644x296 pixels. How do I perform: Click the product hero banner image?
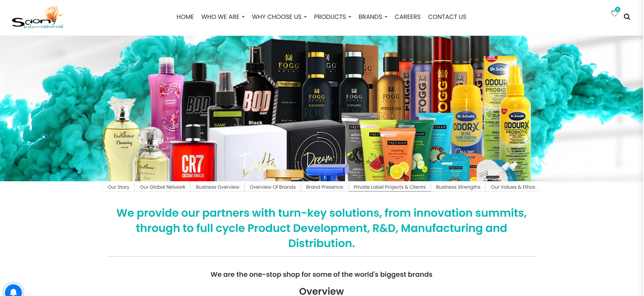click(321, 108)
